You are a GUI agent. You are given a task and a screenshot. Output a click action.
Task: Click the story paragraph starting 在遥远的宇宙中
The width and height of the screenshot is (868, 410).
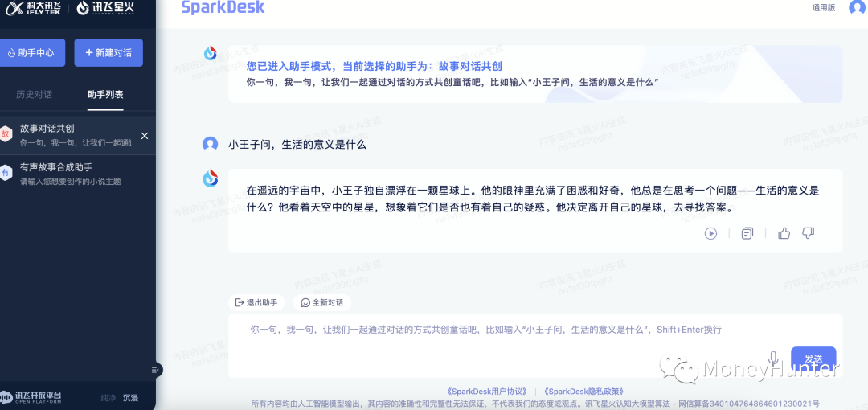pyautogui.click(x=533, y=199)
